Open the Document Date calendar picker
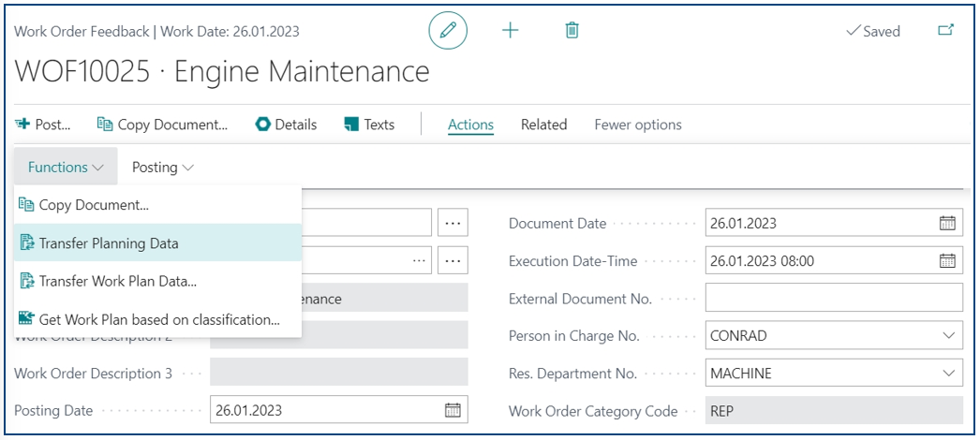 947,223
